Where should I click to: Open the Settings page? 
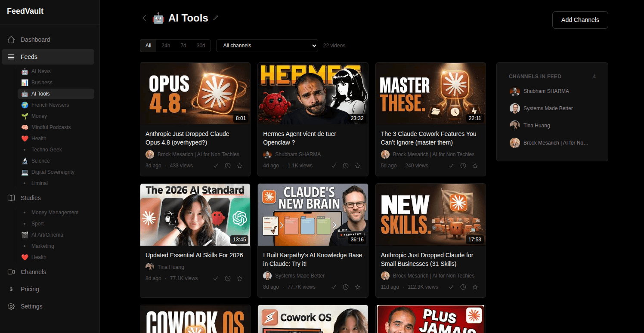tap(48, 306)
